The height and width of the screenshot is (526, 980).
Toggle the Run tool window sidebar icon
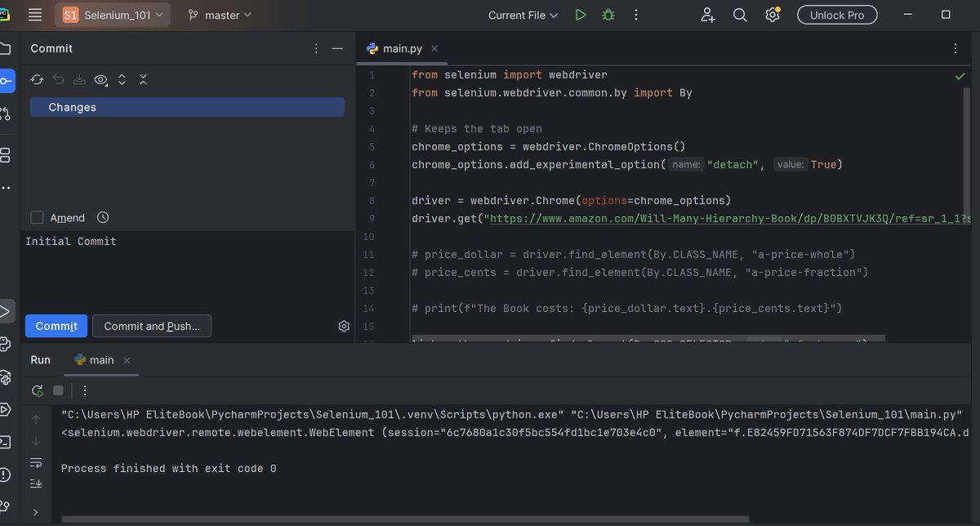[6, 310]
